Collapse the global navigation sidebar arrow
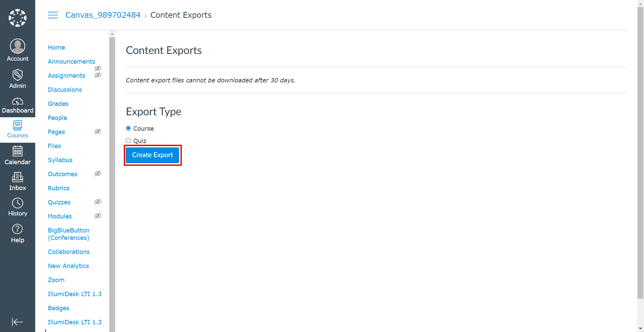The width and height of the screenshot is (644, 332). [x=17, y=322]
